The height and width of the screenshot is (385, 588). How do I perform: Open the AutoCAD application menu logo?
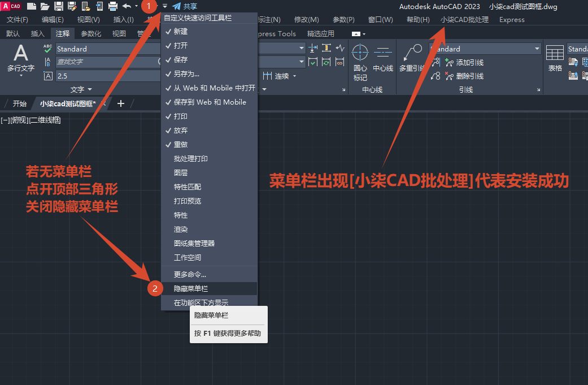(x=11, y=6)
